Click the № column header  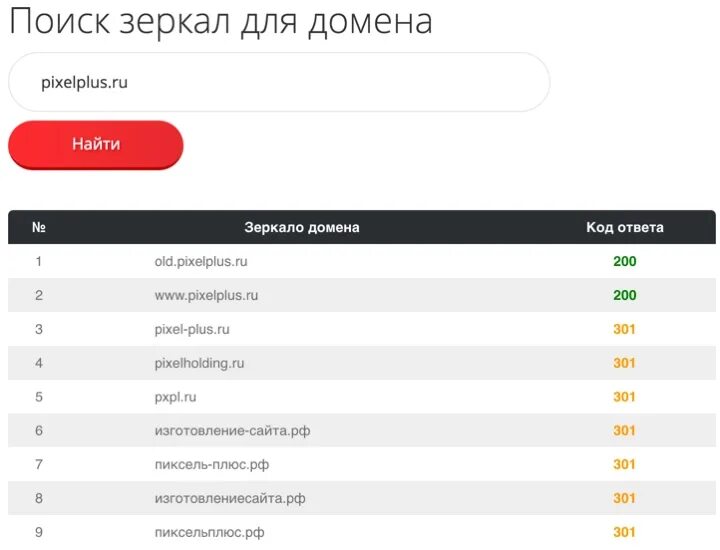pyautogui.click(x=39, y=227)
